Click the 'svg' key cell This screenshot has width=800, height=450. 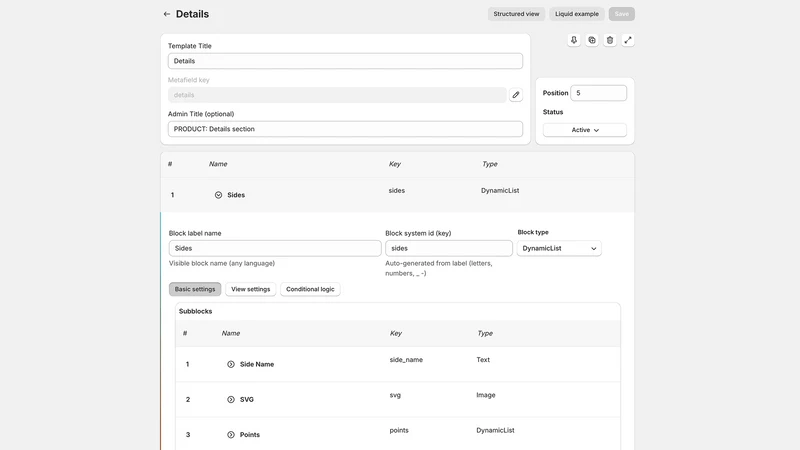395,395
